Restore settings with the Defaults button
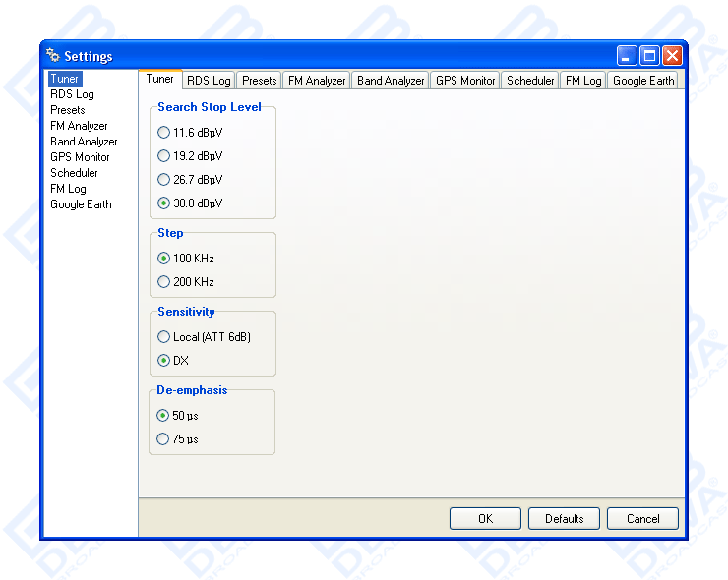Screen dimensions: 728x580 coord(564,518)
